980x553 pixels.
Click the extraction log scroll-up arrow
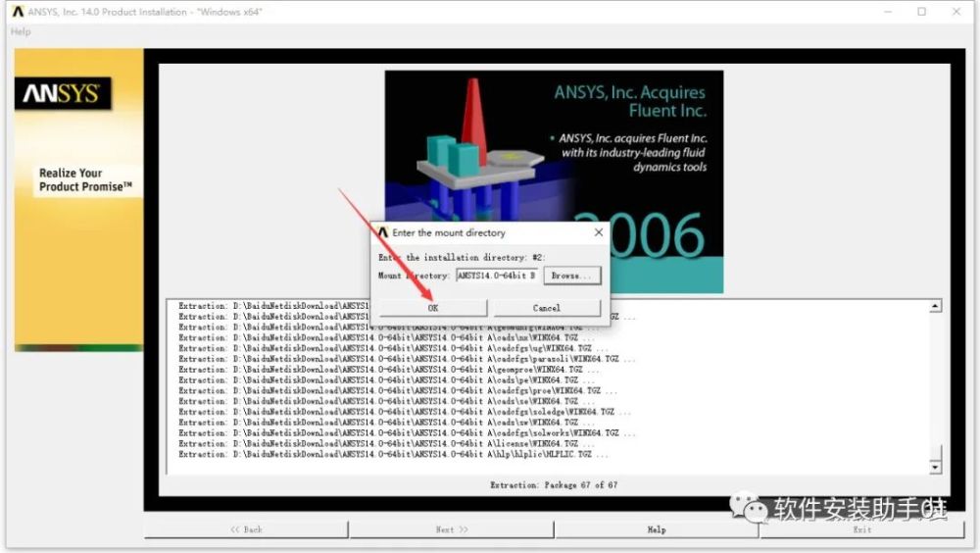click(x=935, y=306)
